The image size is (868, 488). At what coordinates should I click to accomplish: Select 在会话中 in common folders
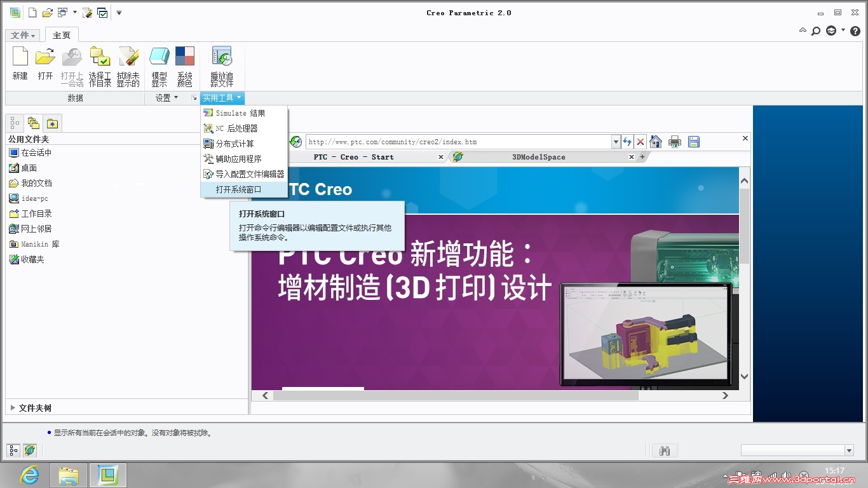click(31, 152)
